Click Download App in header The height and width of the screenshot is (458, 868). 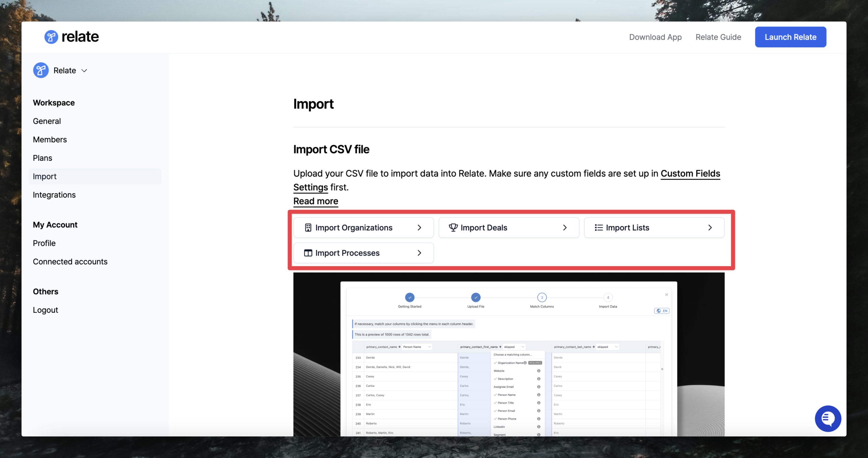click(655, 37)
